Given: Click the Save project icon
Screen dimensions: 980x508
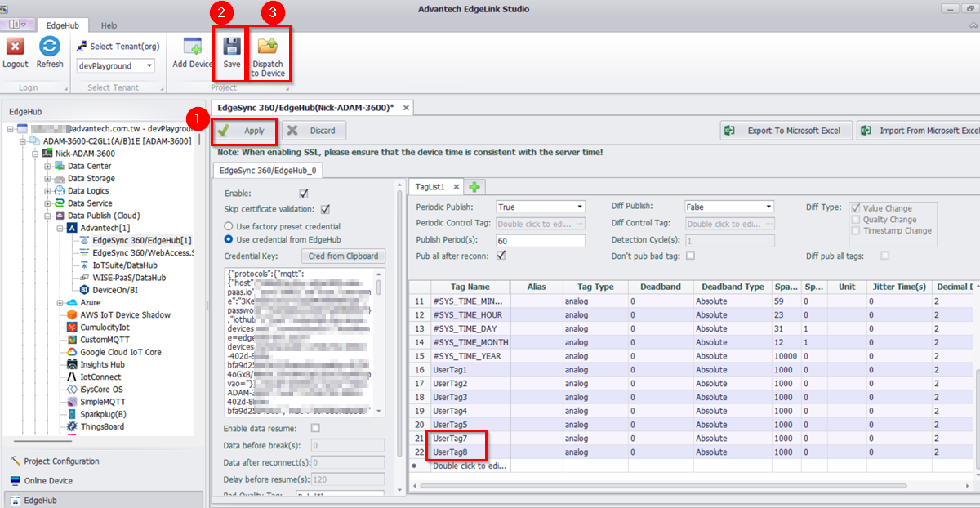Looking at the screenshot, I should point(232,47).
